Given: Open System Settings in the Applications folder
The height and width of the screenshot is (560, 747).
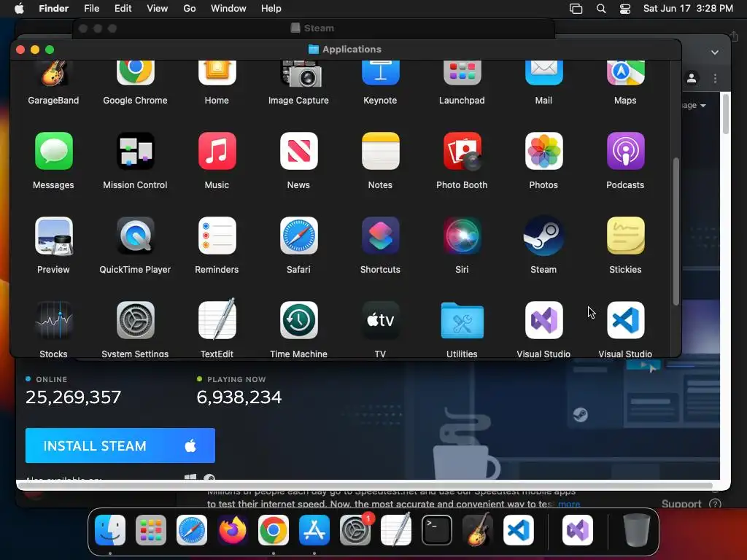Looking at the screenshot, I should pyautogui.click(x=135, y=320).
